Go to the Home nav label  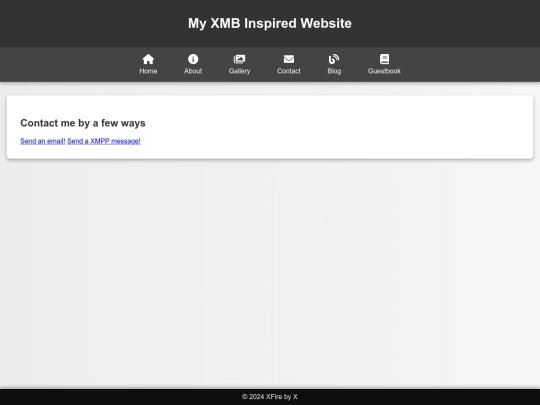click(x=148, y=71)
